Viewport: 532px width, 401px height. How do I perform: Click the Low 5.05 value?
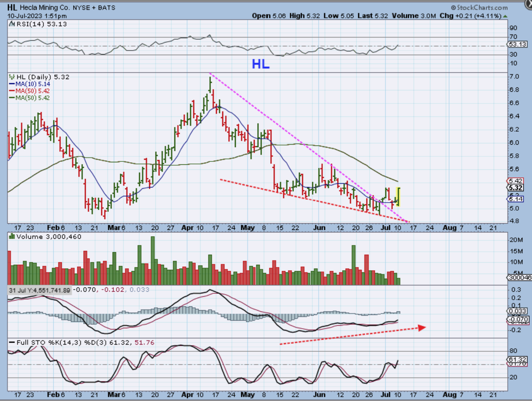click(x=339, y=16)
